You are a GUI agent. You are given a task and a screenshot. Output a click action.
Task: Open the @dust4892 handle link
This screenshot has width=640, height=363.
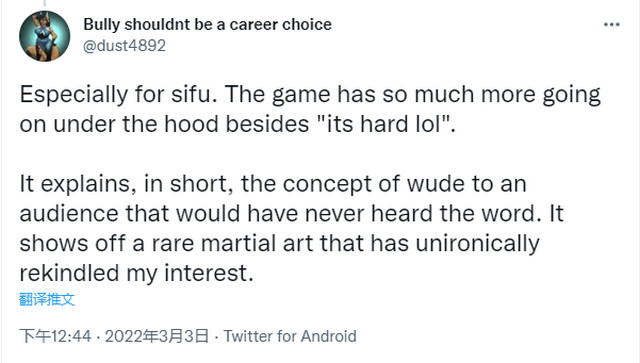(x=124, y=46)
